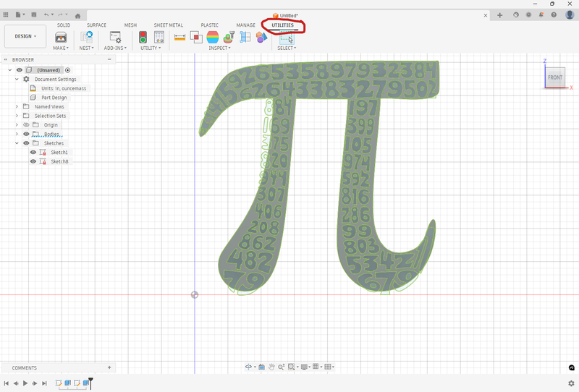Click the Nest tool icon
Viewport: 579px width, 392px height.
pyautogui.click(x=86, y=38)
